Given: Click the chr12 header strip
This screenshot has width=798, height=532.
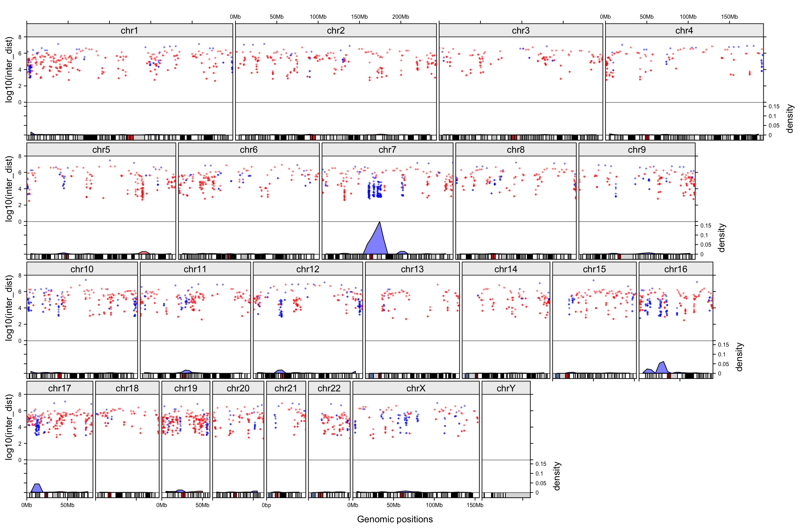Looking at the screenshot, I should (308, 269).
